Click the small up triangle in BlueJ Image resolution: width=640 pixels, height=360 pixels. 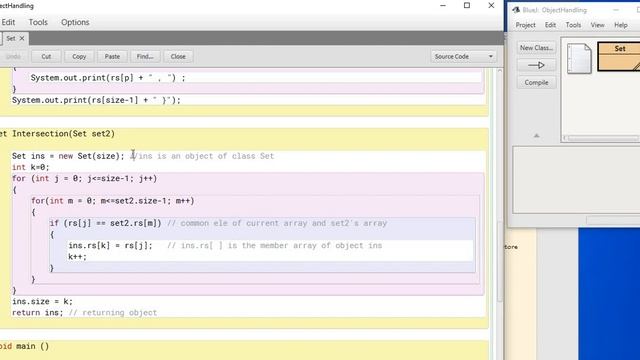(x=536, y=136)
